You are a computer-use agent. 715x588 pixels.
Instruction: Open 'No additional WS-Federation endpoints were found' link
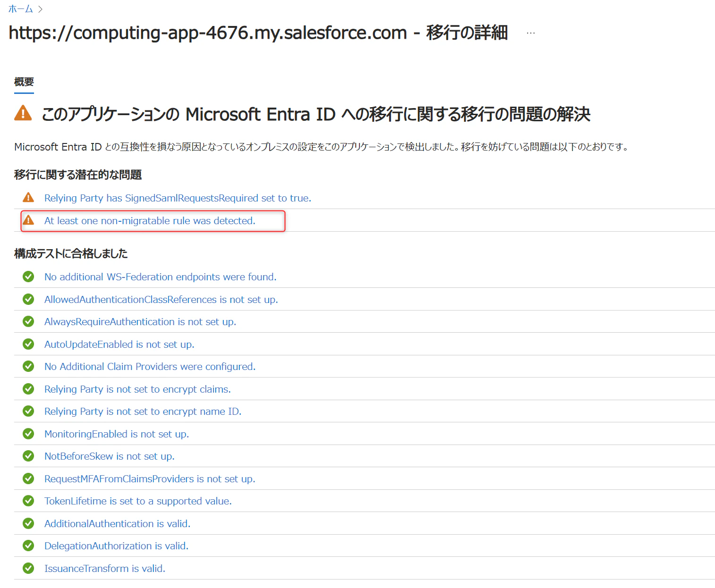[161, 277]
